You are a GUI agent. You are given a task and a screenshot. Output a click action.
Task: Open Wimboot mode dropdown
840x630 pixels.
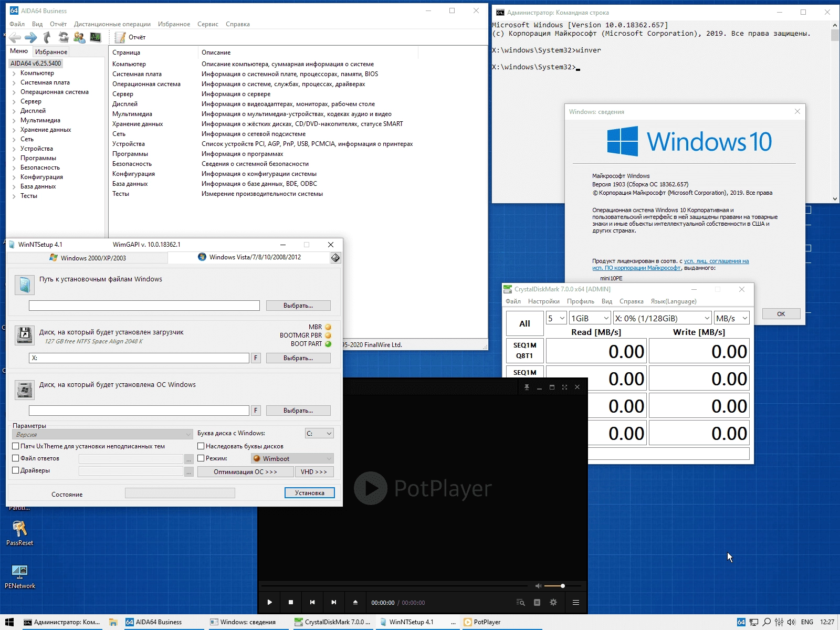coord(292,458)
